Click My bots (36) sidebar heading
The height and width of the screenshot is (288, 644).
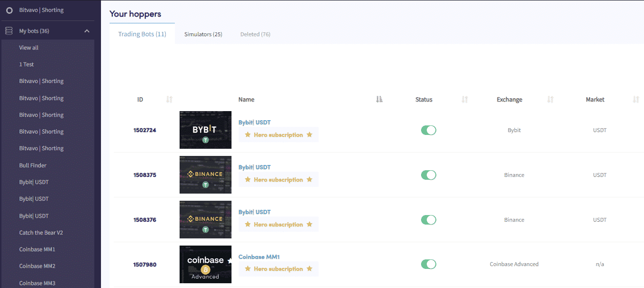pos(34,31)
